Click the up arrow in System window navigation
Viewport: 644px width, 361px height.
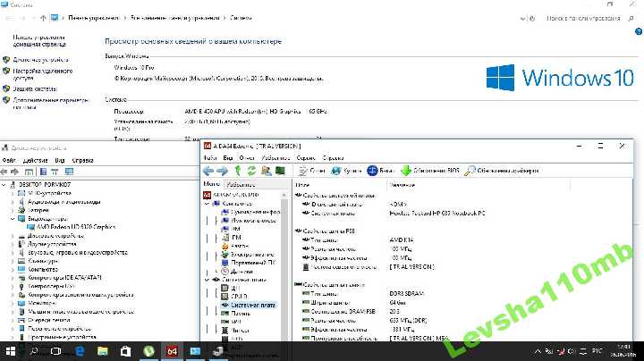(x=43, y=18)
